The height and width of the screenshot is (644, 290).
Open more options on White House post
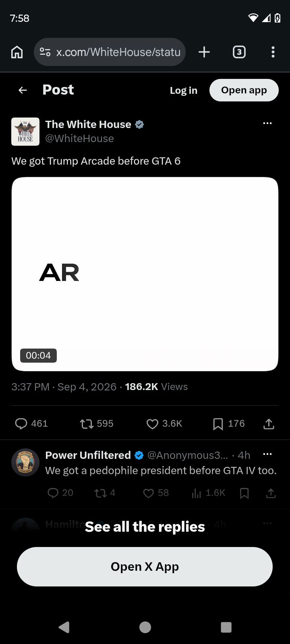click(267, 124)
